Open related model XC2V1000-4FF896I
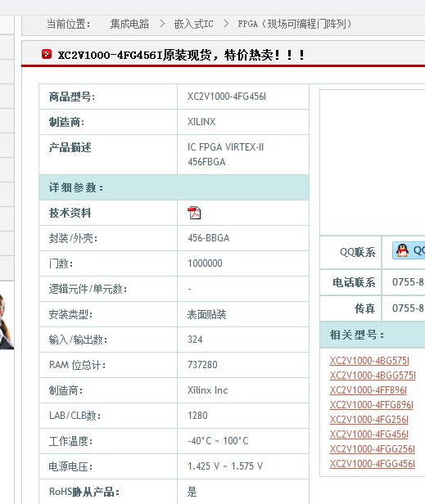This screenshot has height=504, width=425. [x=368, y=390]
